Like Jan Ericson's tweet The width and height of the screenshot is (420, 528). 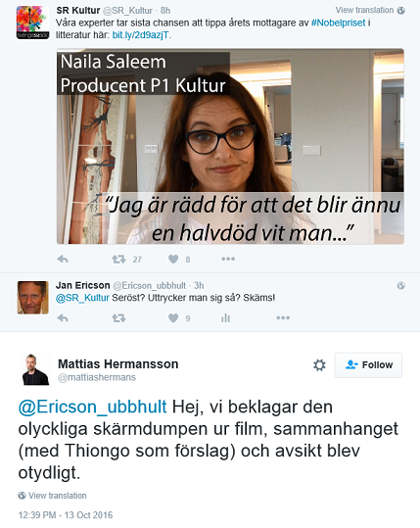point(173,317)
